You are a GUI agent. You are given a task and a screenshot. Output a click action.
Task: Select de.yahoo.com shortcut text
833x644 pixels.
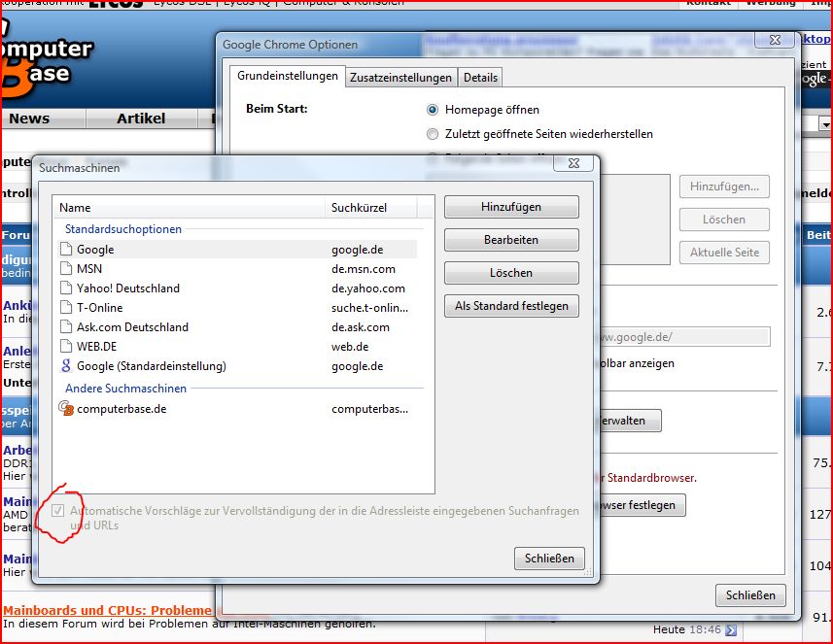click(368, 288)
